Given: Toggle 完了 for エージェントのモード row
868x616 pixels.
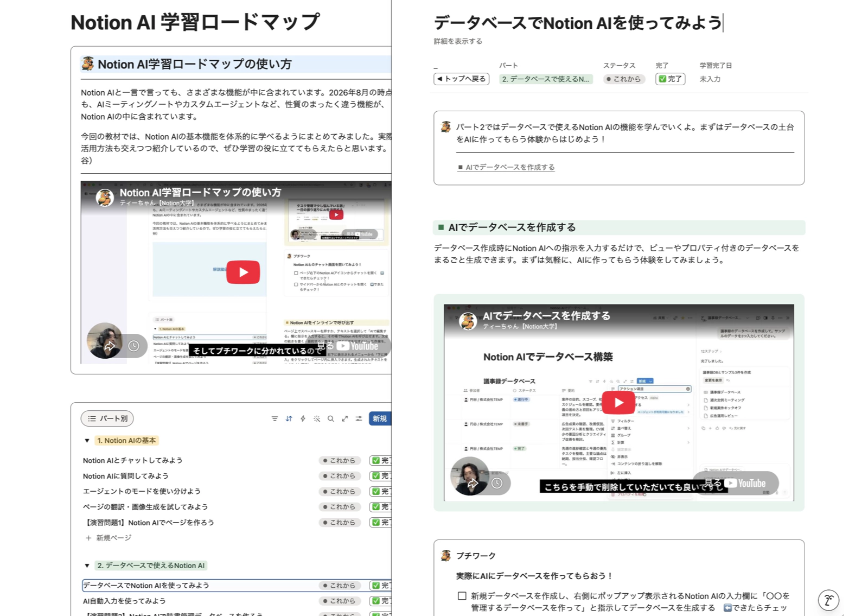Looking at the screenshot, I should [x=380, y=491].
